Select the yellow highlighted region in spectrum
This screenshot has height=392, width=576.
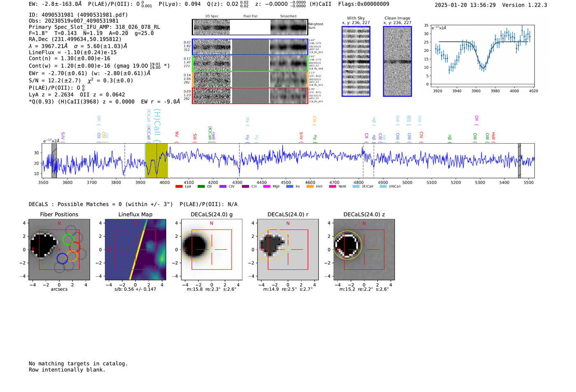pos(156,160)
